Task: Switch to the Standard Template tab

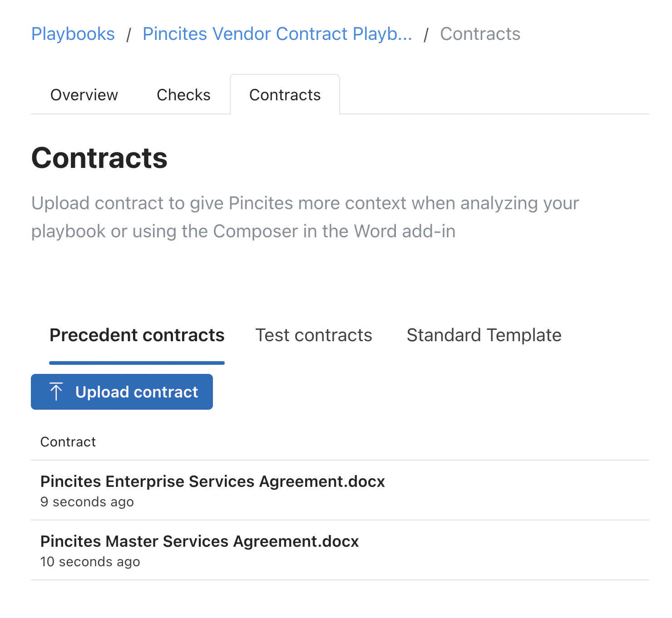Action: click(x=484, y=335)
